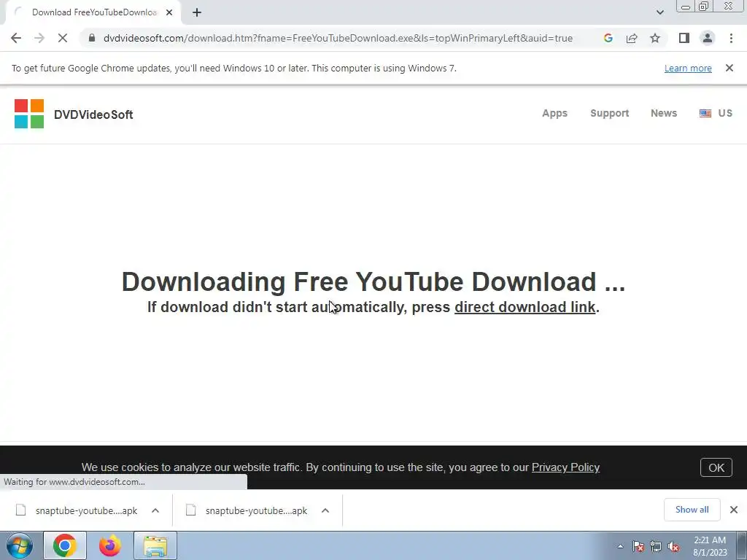Click Chrome icon in taskbar
This screenshot has height=560, width=747.
65,545
